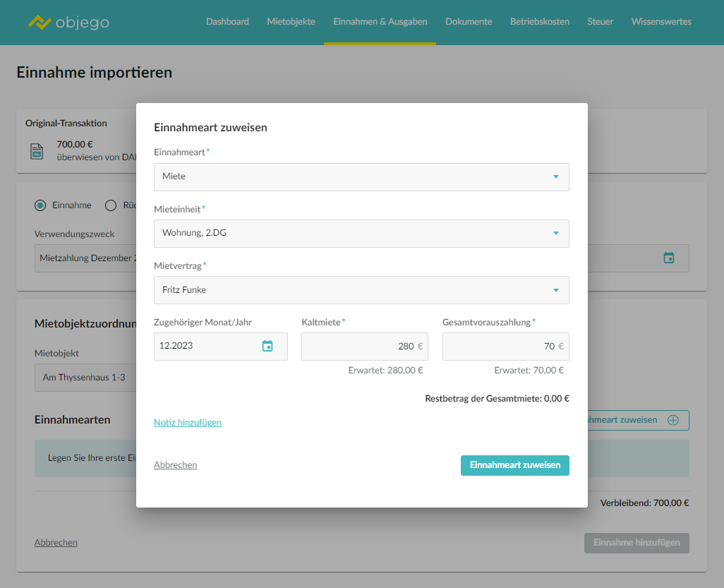Click the Original-Transaktion document icon
This screenshot has height=588, width=724.
[x=36, y=151]
